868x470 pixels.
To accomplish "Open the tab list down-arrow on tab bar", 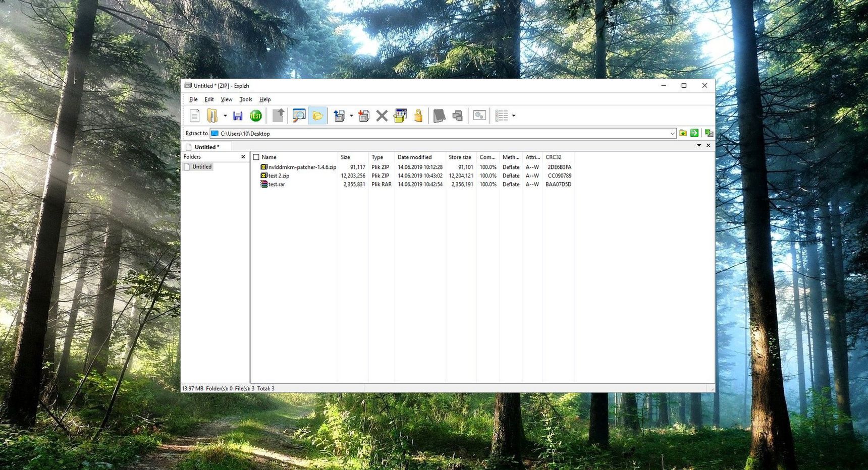I will (699, 145).
